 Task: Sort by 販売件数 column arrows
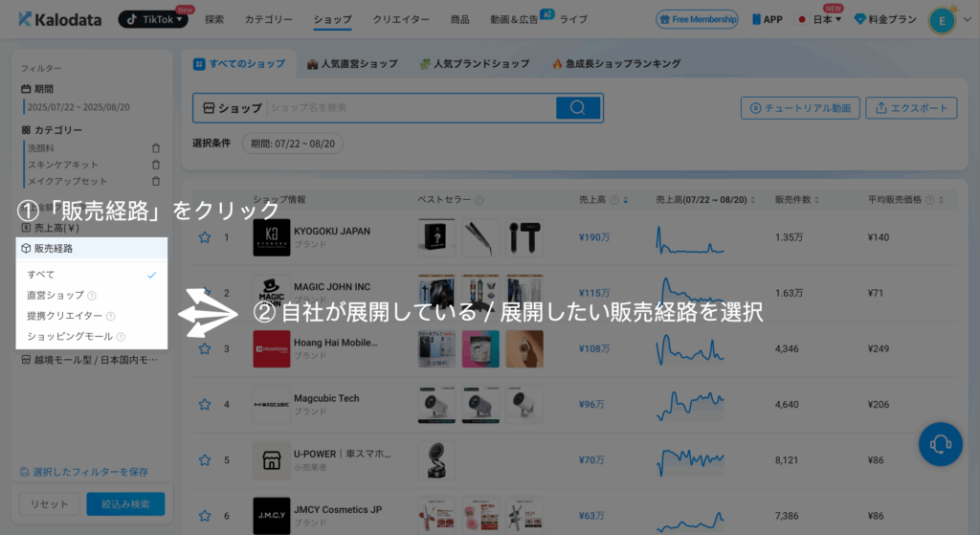coord(817,200)
